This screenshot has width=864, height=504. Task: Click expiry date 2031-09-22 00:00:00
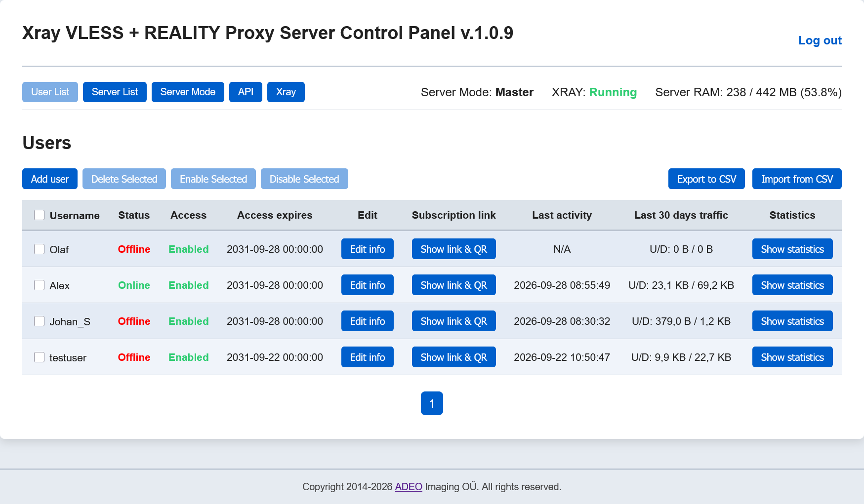[x=275, y=357]
